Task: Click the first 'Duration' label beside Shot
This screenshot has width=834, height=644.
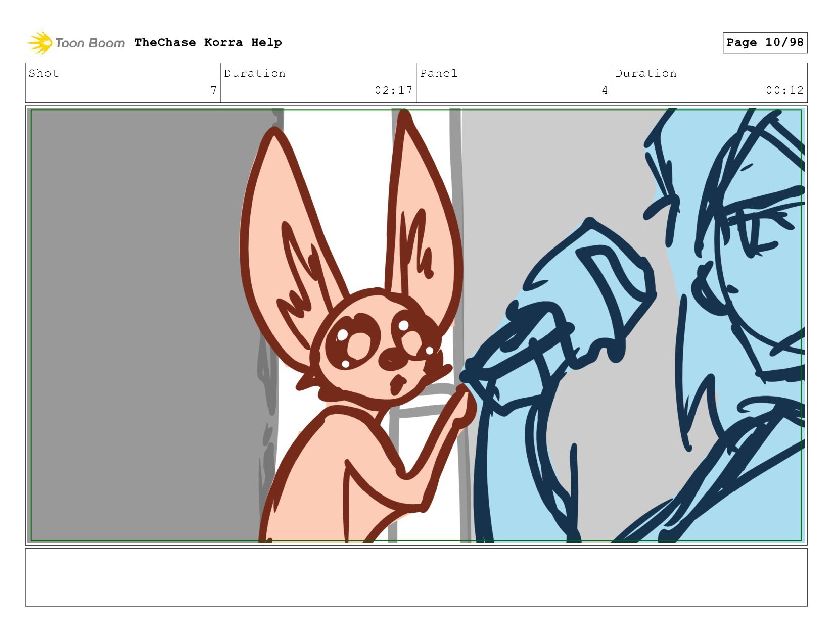Action: point(255,73)
